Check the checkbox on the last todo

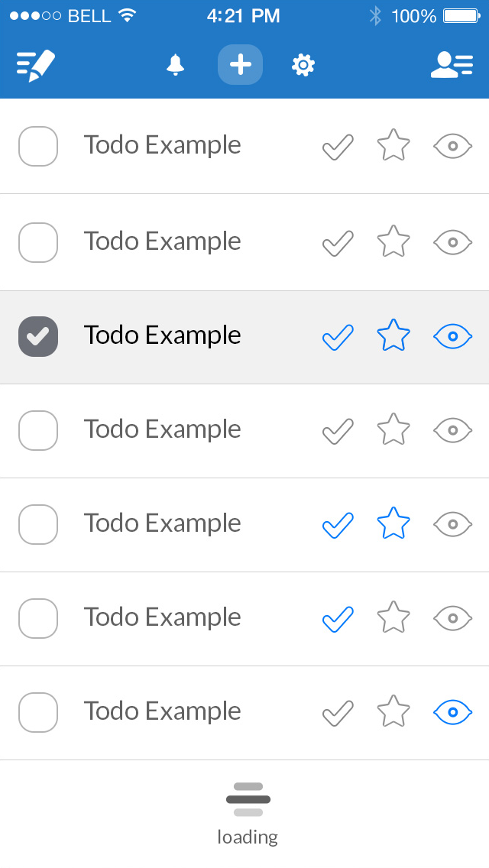[x=37, y=712]
